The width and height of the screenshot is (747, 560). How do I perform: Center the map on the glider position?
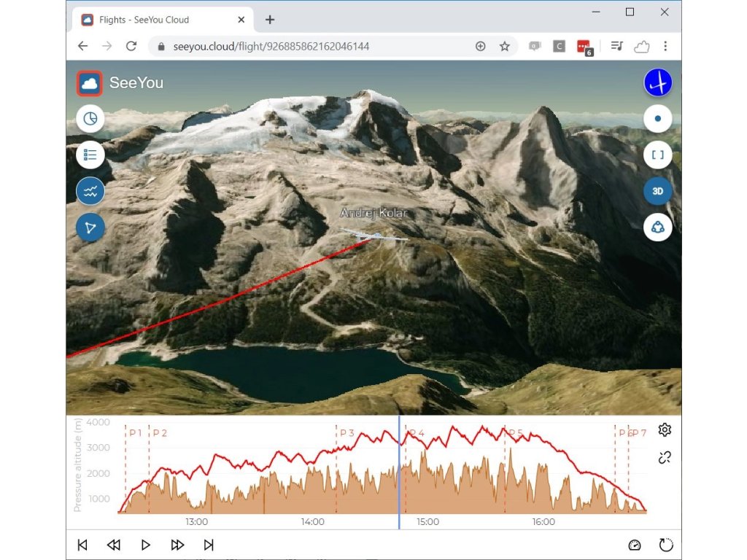[657, 118]
